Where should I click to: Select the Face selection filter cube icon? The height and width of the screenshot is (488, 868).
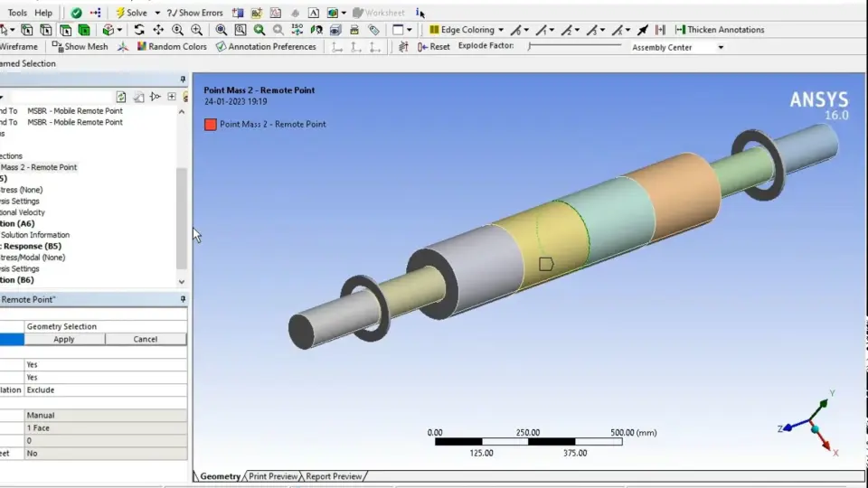coord(65,30)
